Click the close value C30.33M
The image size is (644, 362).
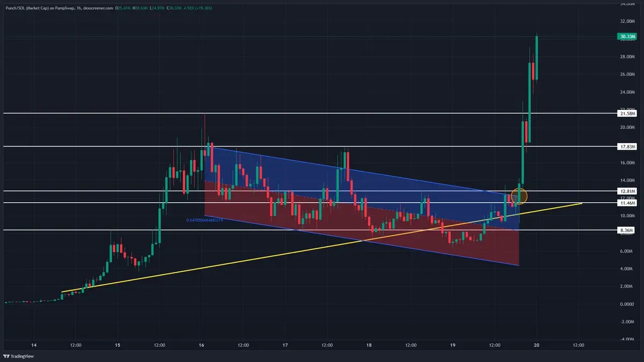click(174, 8)
